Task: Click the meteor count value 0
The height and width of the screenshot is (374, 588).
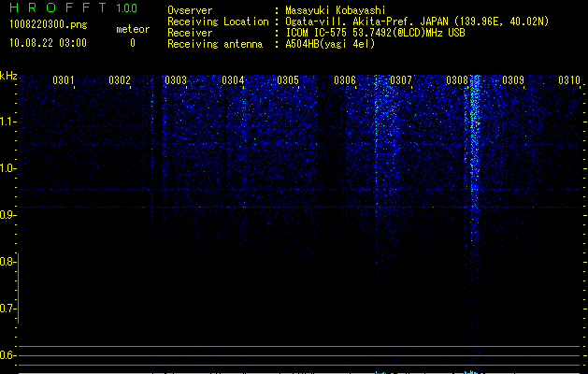Action: [133, 43]
